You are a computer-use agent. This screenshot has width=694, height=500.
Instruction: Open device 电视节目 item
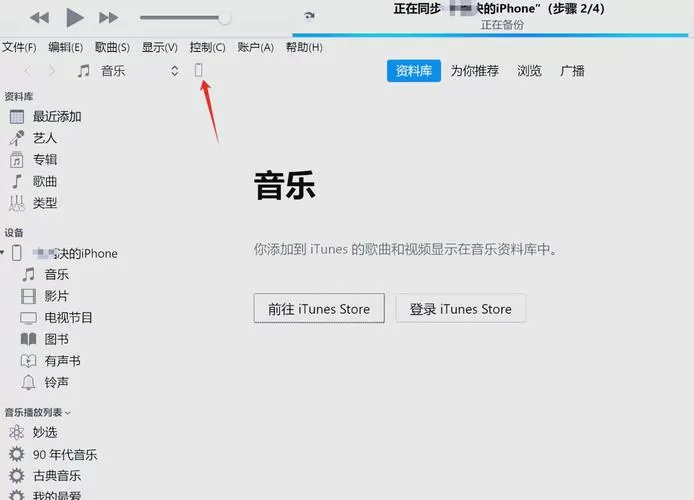pyautogui.click(x=57, y=318)
